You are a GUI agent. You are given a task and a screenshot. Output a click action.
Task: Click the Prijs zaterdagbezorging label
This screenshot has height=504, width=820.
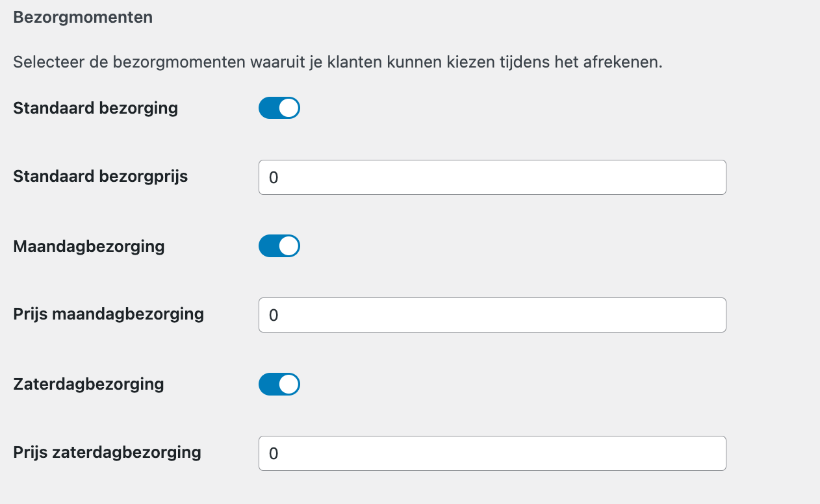(107, 453)
